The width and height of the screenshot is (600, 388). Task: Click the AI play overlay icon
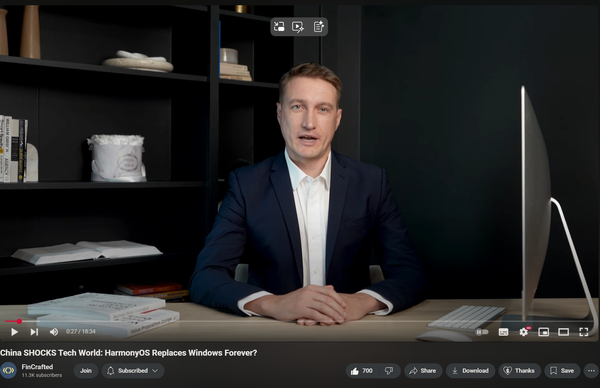(x=298, y=26)
